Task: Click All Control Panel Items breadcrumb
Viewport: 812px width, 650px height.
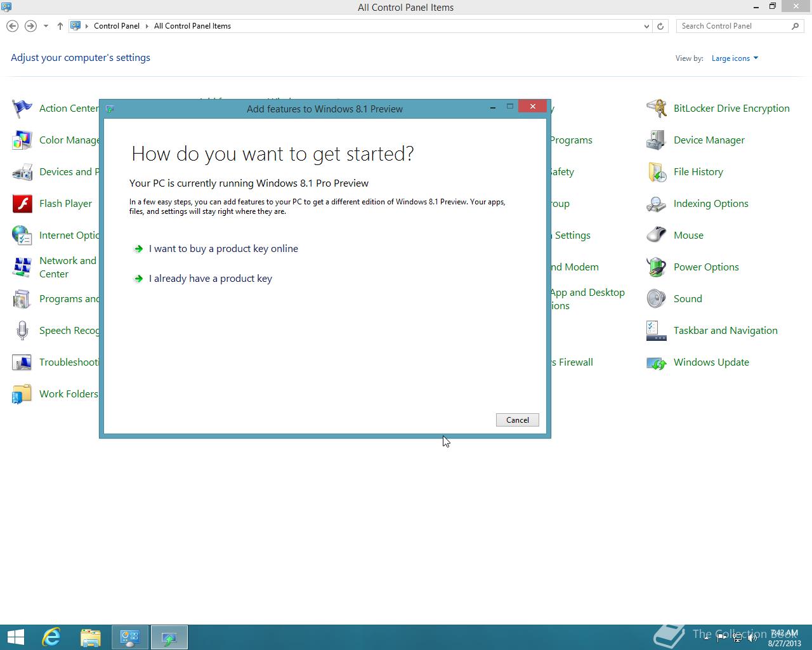Action: pos(192,26)
